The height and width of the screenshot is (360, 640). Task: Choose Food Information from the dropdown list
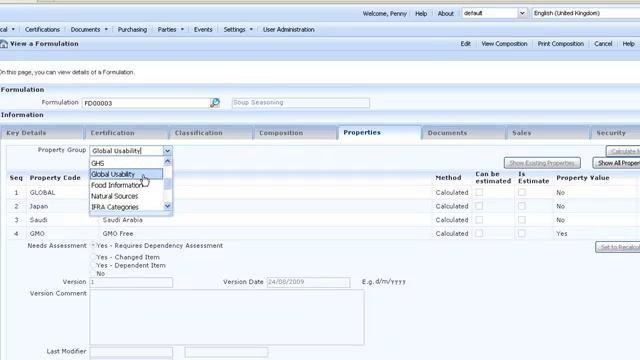(127, 185)
